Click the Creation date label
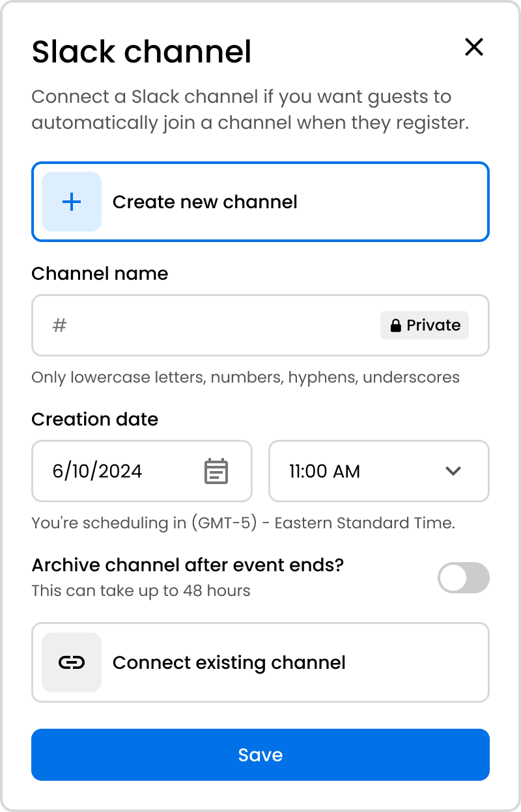 [x=95, y=419]
